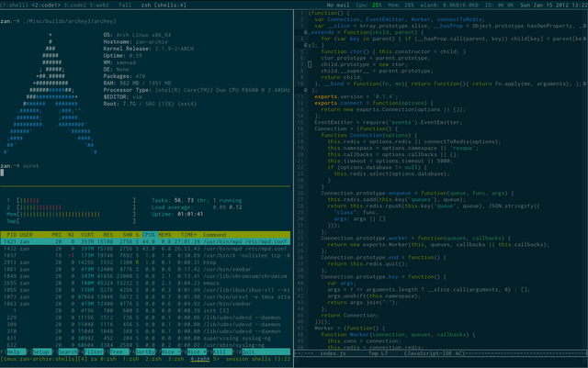Click the MEM% column header in htop
Viewport: 588px width, 368px height.
point(164,235)
